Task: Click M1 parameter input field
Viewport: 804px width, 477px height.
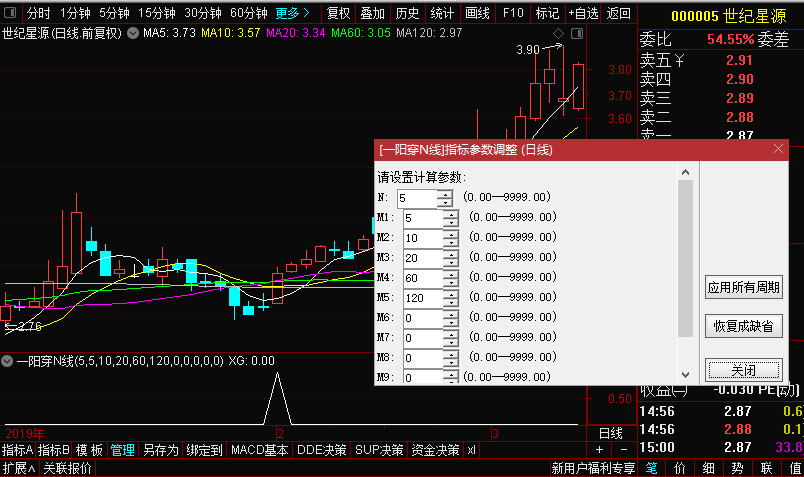Action: (x=424, y=218)
